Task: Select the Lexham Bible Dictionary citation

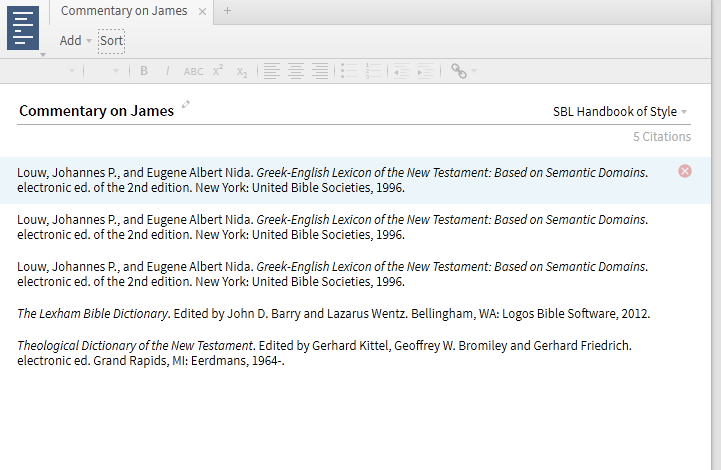Action: click(333, 313)
